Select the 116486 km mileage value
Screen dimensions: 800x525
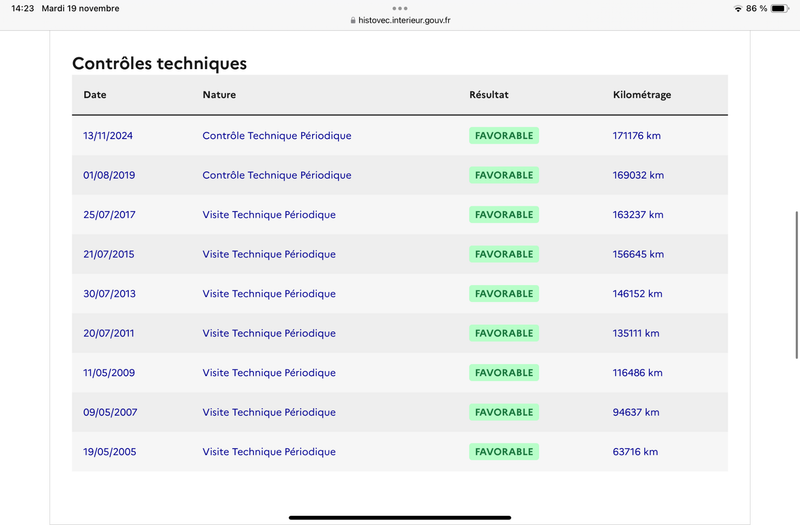tap(638, 373)
